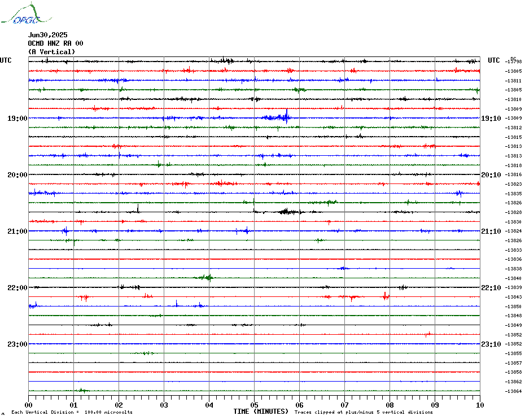The height and width of the screenshot is (420, 525).
Task: Select DC offset value -13815
Action: [514, 137]
